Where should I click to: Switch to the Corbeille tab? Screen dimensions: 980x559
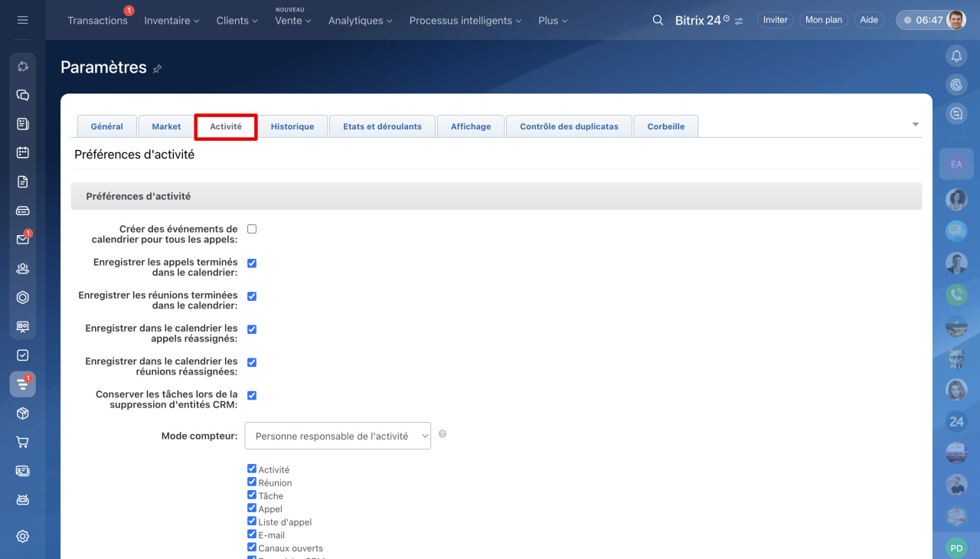(x=666, y=126)
